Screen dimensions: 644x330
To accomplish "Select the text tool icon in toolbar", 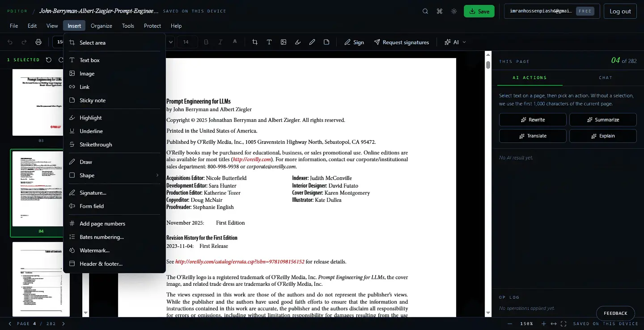I will click(x=269, y=42).
